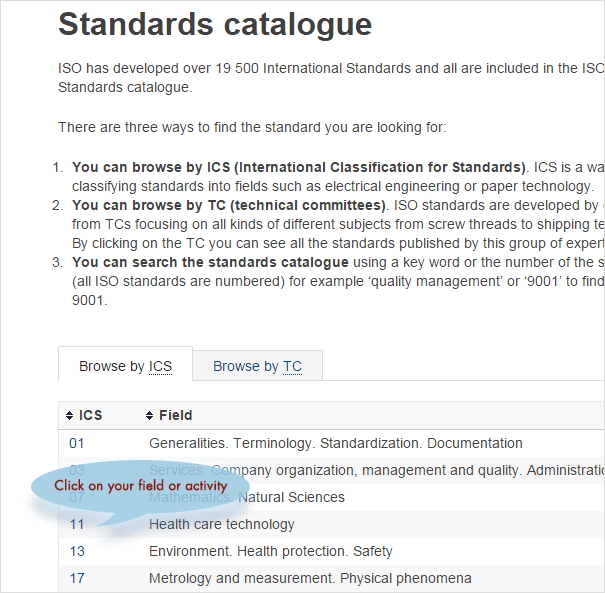Select ICS code 13 in the table
Viewport: 605px width, 593px height.
[77, 551]
